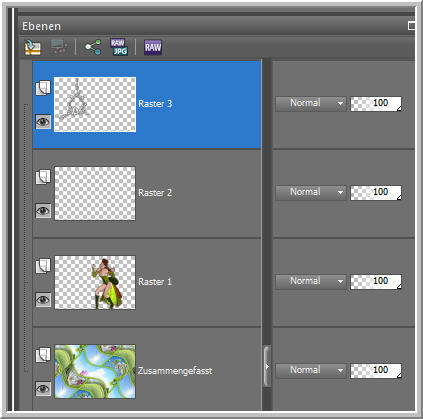423x419 pixels.
Task: Click the RAW JPG toolbar icon
Action: [119, 47]
